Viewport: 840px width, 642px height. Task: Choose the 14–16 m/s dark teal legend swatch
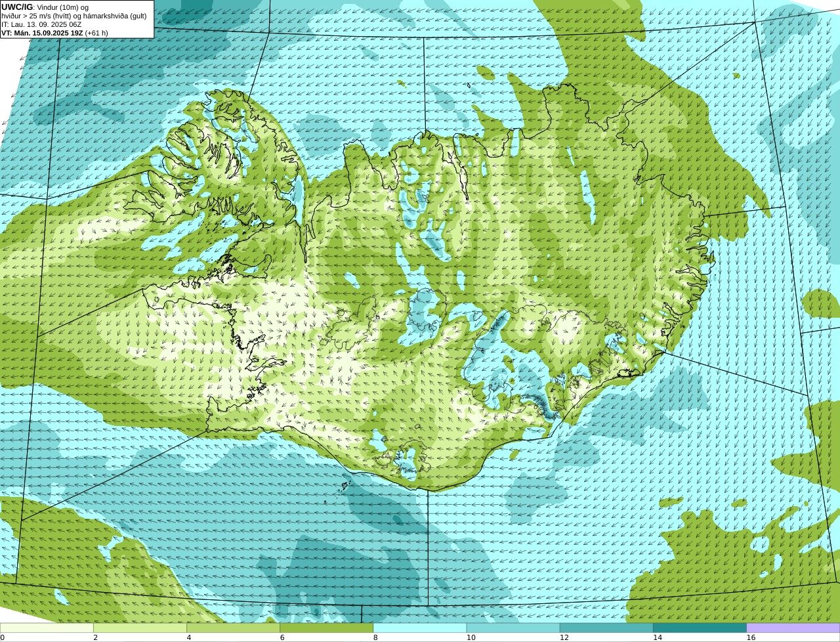[700, 628]
